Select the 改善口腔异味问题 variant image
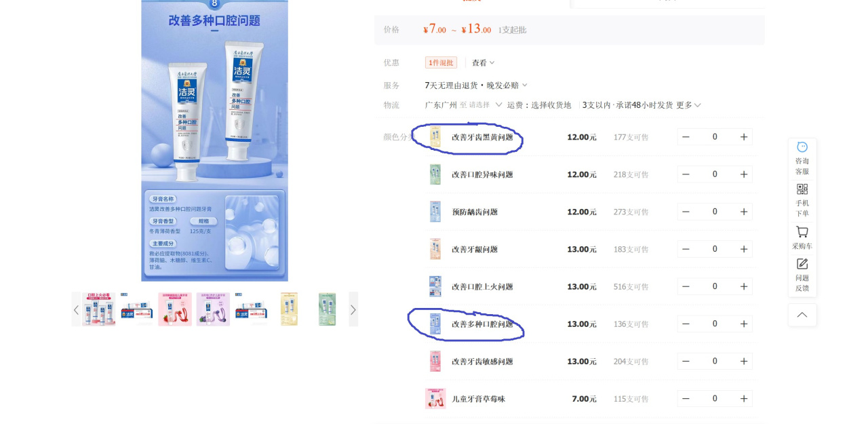The height and width of the screenshot is (424, 868). pos(435,174)
